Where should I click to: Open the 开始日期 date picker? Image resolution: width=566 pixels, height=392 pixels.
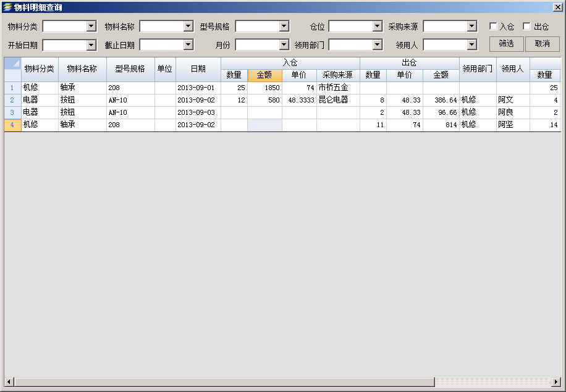[x=91, y=45]
